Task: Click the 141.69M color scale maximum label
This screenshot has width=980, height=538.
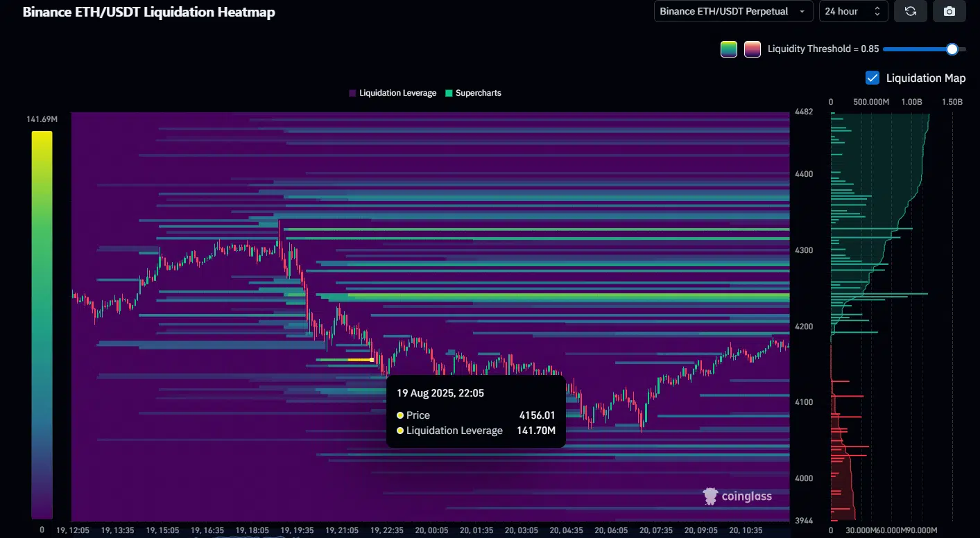Action: [42, 119]
